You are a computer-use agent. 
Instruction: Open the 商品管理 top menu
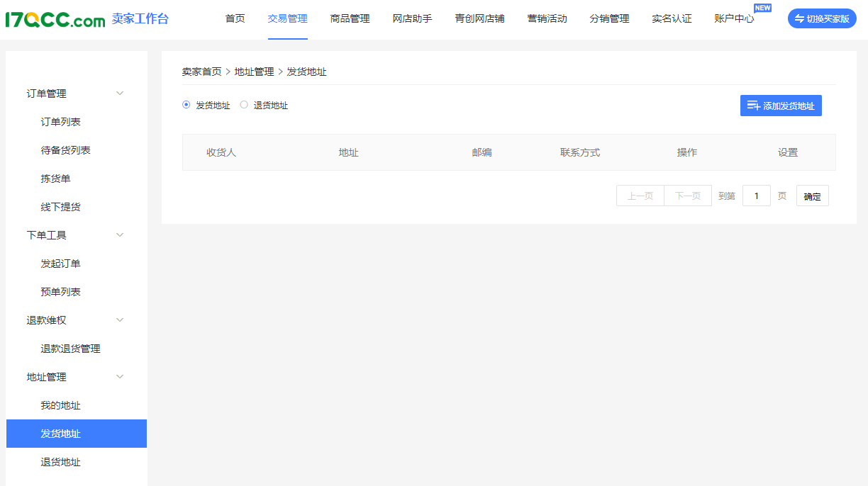[x=350, y=19]
